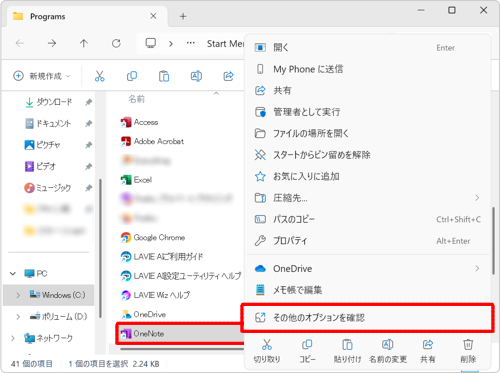Select ネットワーク in navigation pane

point(48,338)
